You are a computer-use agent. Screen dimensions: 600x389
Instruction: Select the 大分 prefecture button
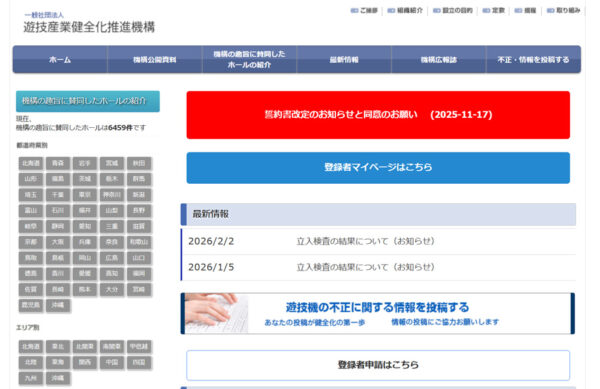pyautogui.click(x=112, y=290)
